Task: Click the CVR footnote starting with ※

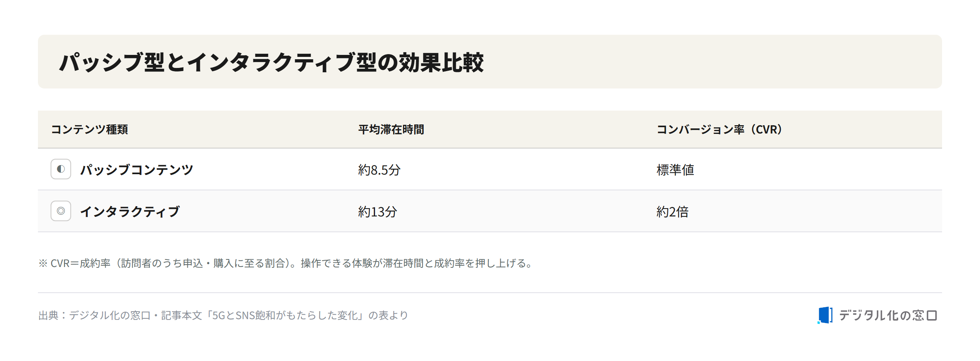Action: coord(287,263)
